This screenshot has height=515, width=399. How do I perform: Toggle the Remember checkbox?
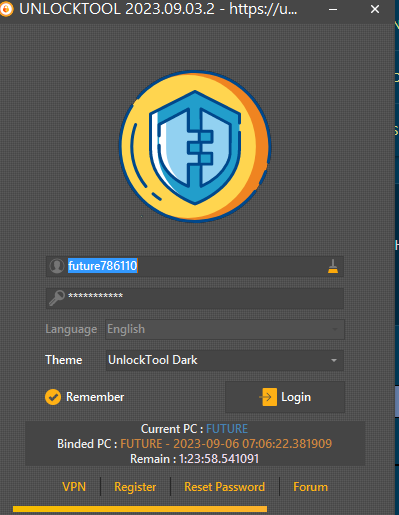click(53, 397)
